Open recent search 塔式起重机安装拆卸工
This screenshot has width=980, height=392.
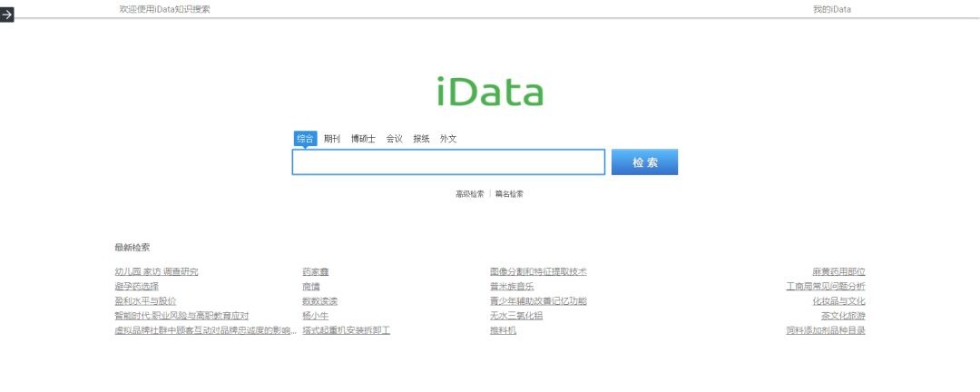(346, 330)
